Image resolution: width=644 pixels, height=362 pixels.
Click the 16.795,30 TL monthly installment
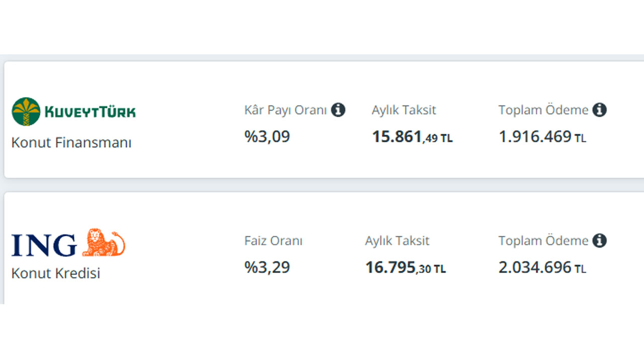[406, 267]
